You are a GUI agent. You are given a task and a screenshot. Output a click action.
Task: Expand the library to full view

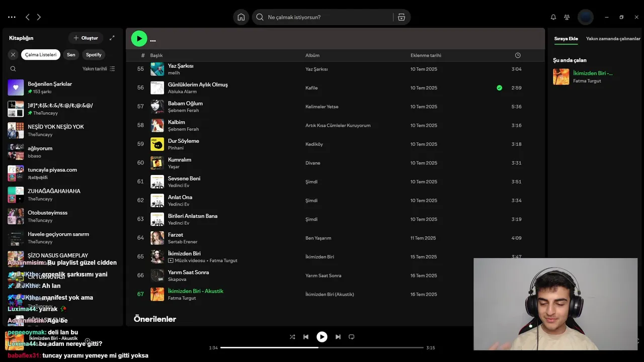[112, 38]
